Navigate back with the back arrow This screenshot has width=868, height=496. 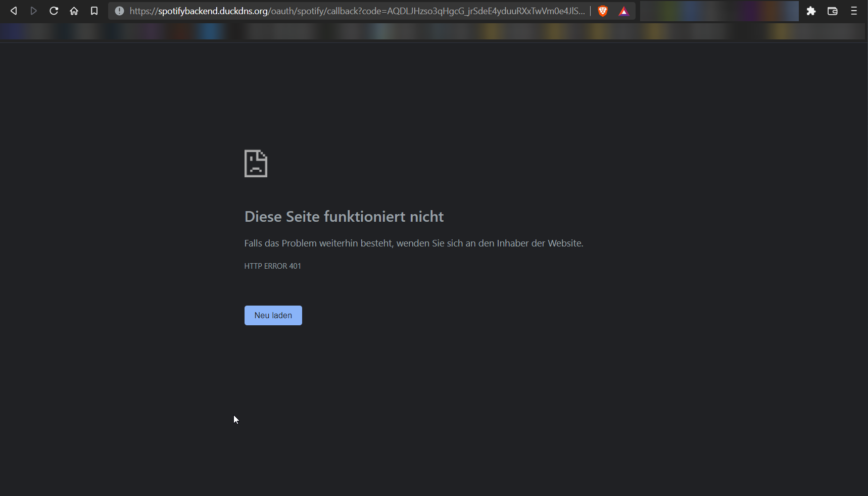(x=13, y=11)
